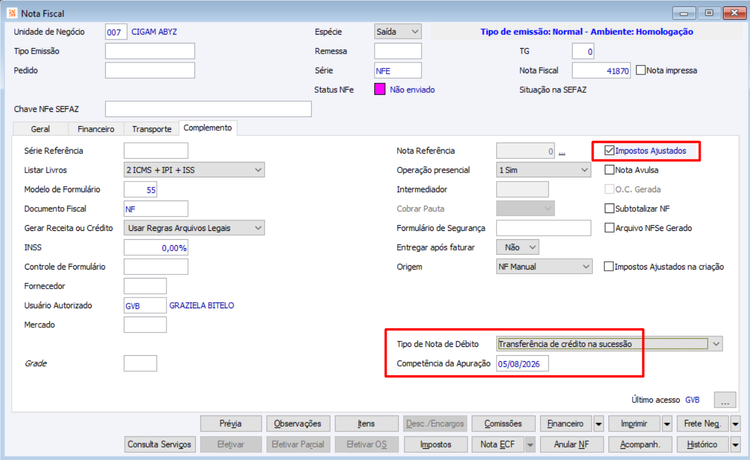Click 'GRAZIELA BITELO' user name text
This screenshot has width=750, height=460.
tap(201, 305)
